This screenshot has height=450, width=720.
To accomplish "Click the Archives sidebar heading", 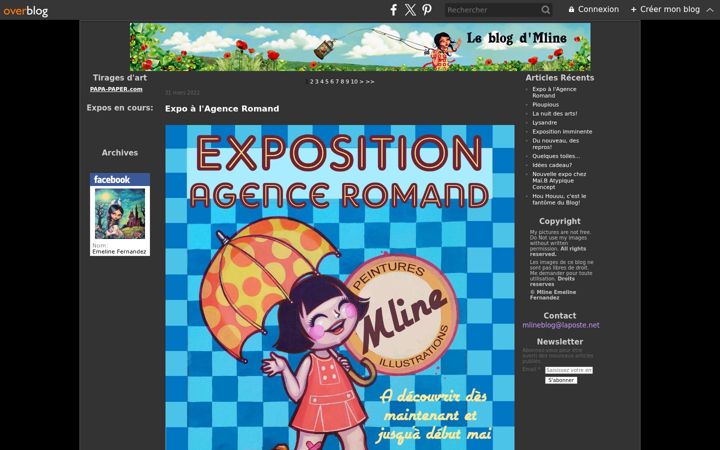I will (120, 153).
